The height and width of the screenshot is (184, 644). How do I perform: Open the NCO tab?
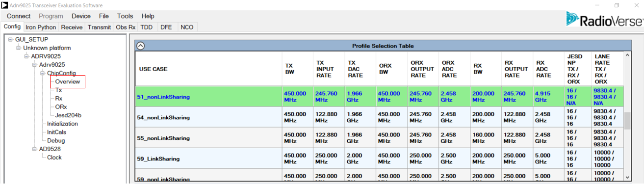(x=187, y=27)
